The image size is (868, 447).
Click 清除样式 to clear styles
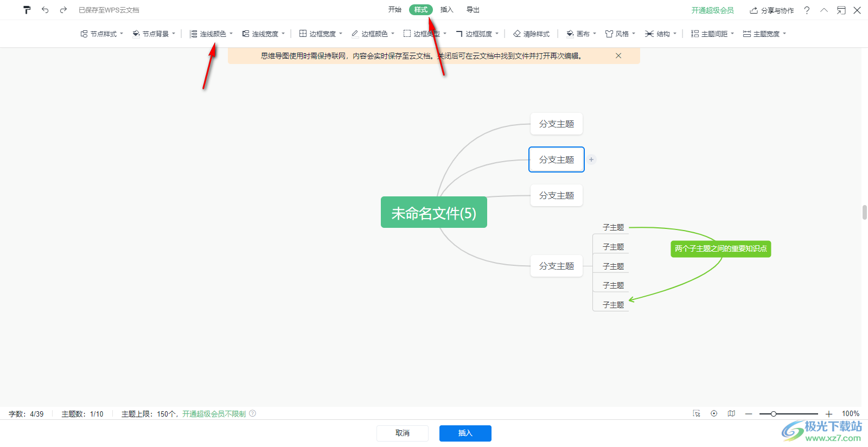[x=532, y=34]
